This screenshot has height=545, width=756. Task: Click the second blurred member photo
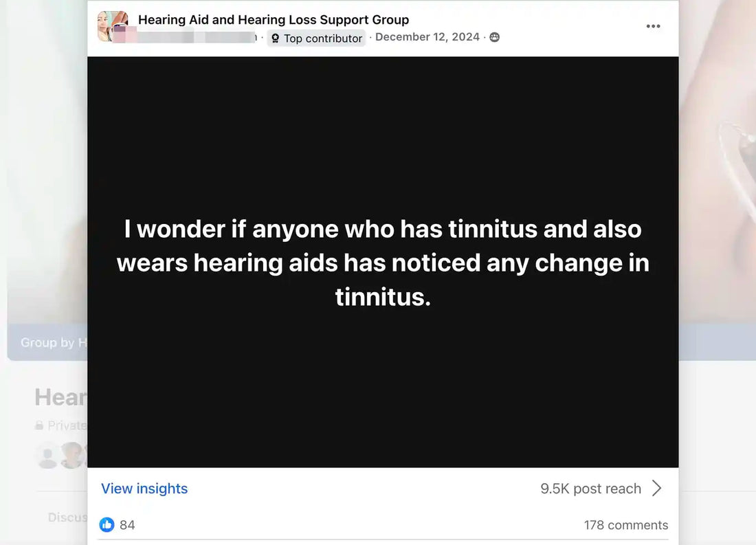tap(72, 455)
